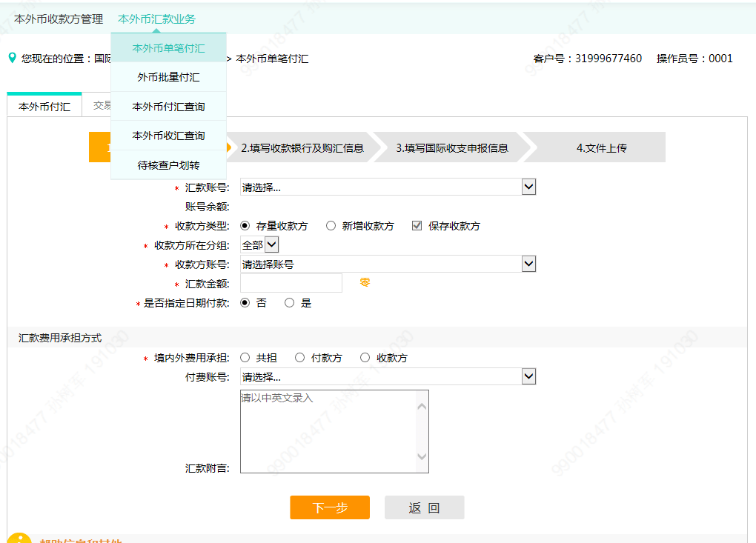Switch to 本外币付汇 tab

pos(44,106)
